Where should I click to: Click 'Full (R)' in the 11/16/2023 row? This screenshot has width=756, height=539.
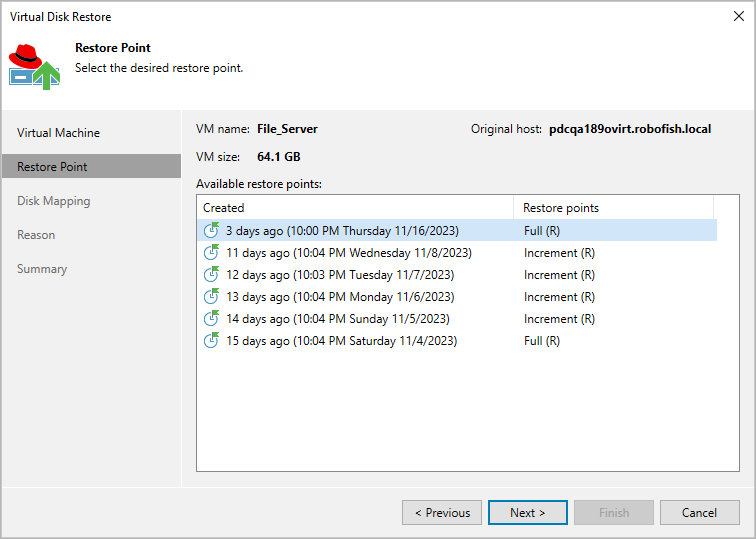(x=542, y=231)
